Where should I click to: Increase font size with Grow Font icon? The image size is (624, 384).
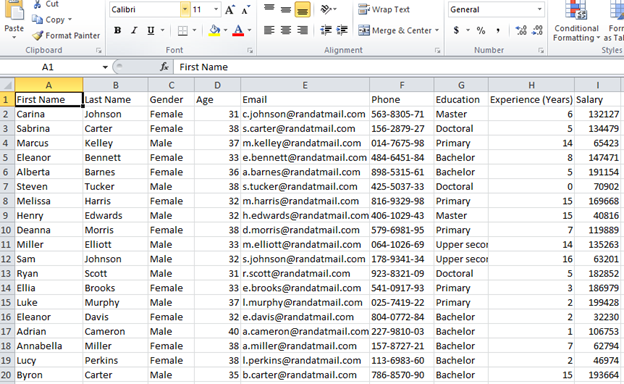click(x=230, y=10)
